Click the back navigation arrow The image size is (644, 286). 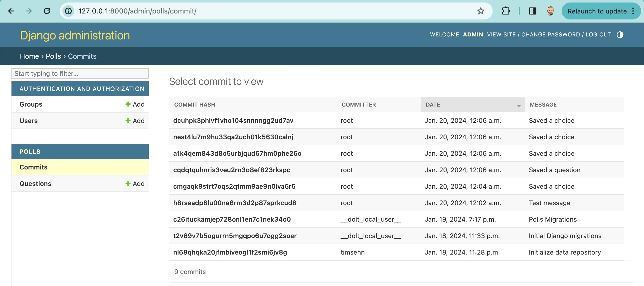11,11
